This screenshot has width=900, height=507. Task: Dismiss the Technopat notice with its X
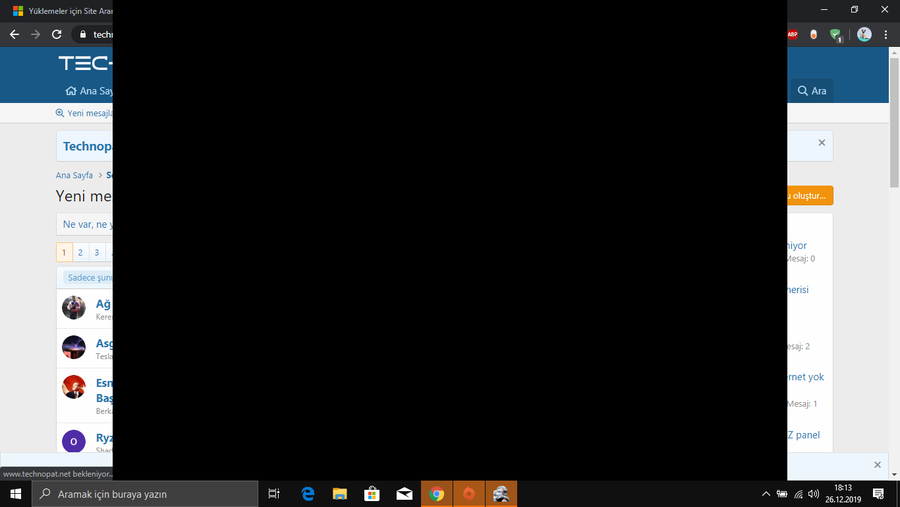821,142
